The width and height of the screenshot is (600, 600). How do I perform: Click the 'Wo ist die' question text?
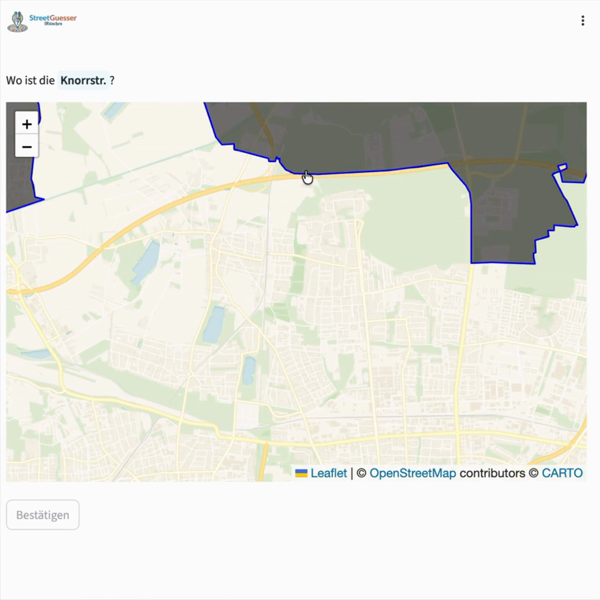[30, 80]
